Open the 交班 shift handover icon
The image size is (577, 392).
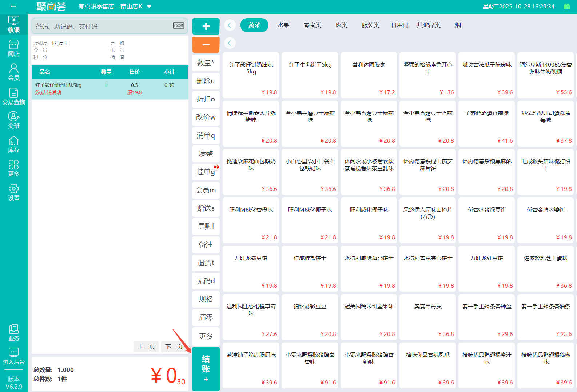14,120
